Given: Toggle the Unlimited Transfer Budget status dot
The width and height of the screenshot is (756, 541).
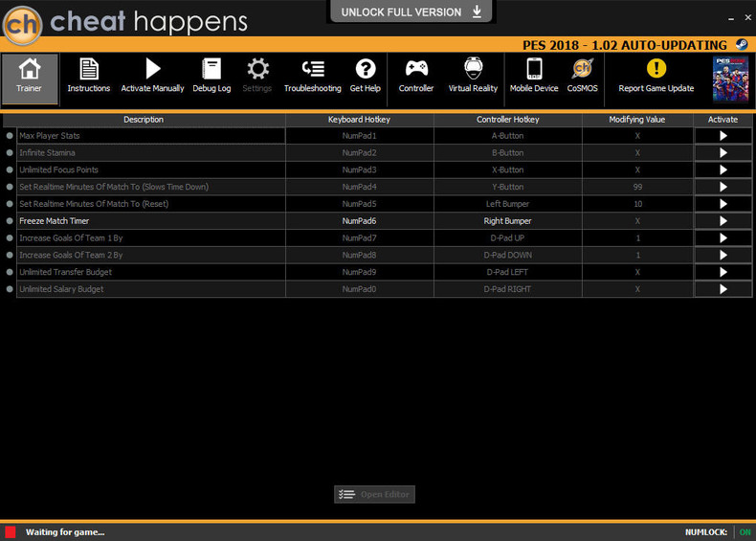Looking at the screenshot, I should 10,272.
